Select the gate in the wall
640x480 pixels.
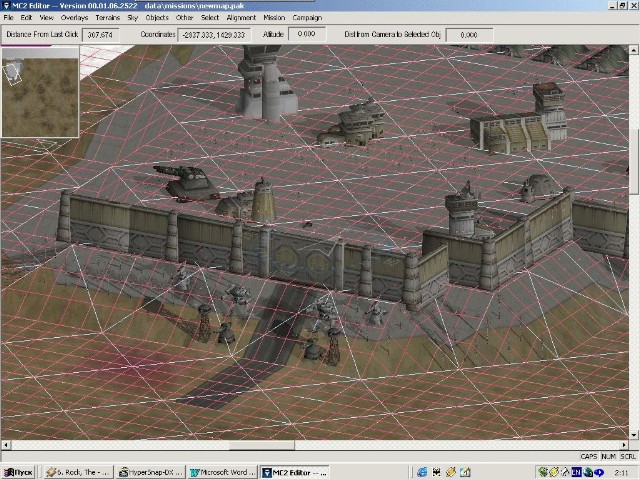click(x=303, y=262)
